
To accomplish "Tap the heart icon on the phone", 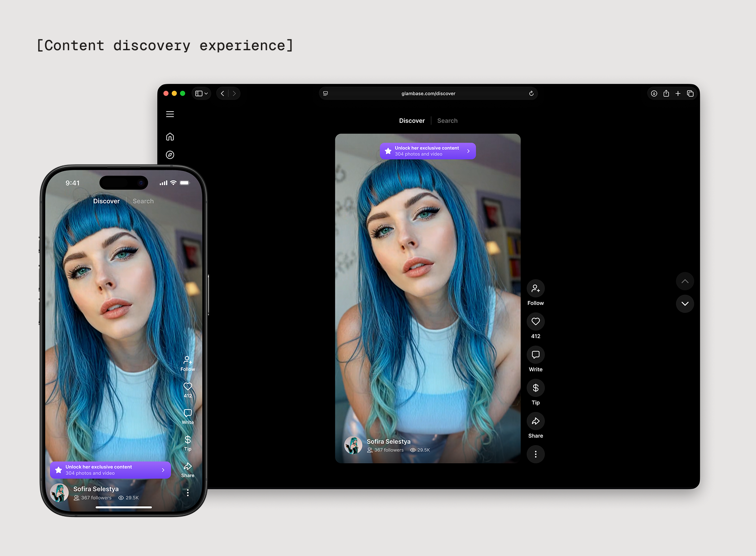I will [x=187, y=387].
